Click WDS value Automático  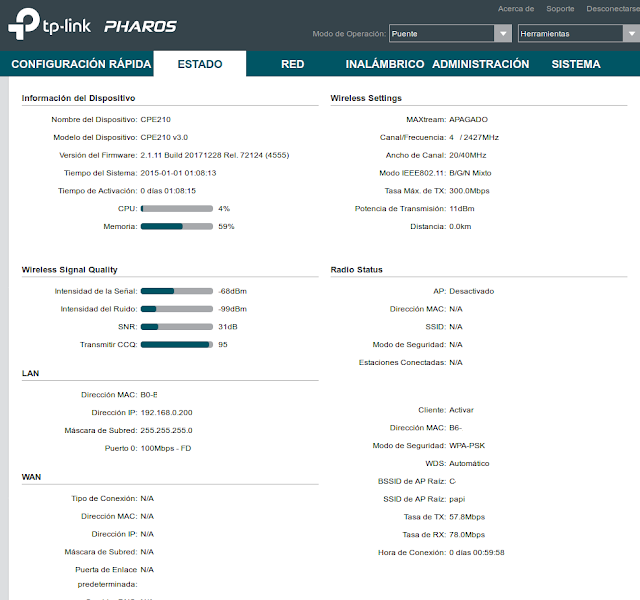(469, 463)
